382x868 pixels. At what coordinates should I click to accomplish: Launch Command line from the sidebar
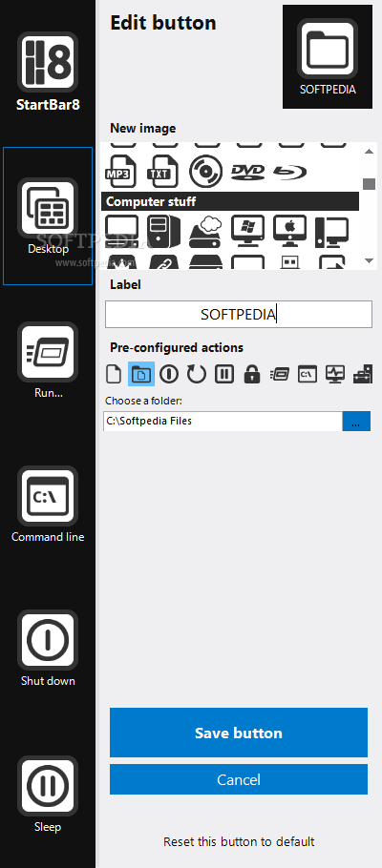click(x=48, y=496)
